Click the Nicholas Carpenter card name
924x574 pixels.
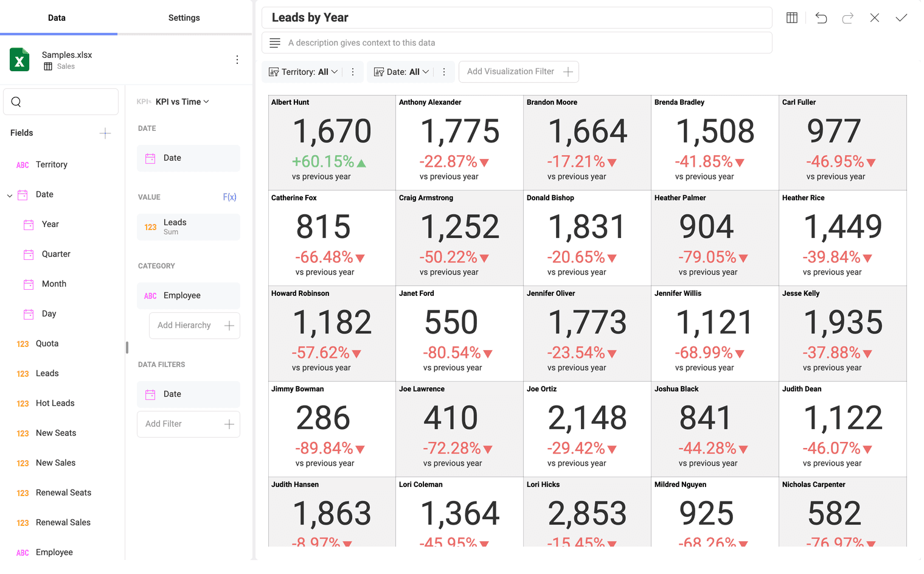coord(814,485)
